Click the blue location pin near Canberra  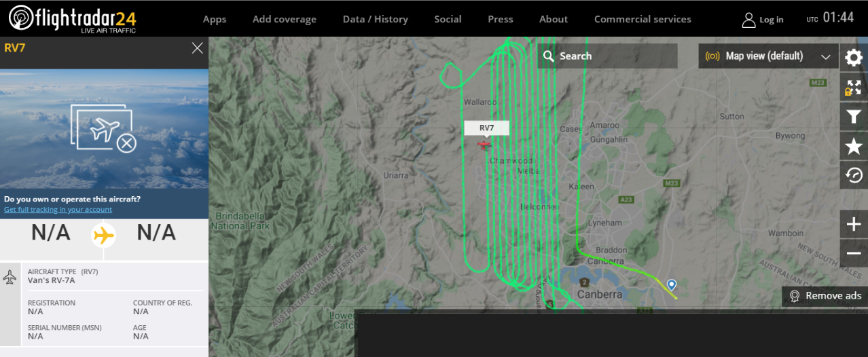(x=671, y=285)
